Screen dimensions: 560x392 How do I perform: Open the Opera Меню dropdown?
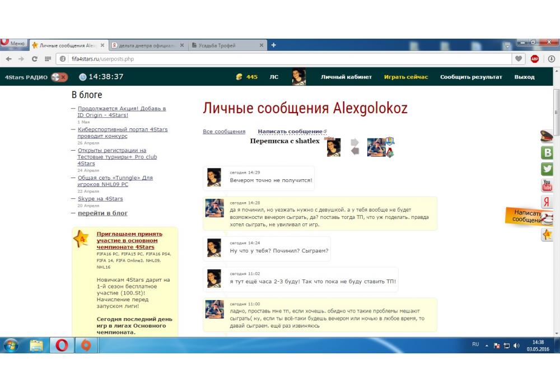tap(13, 44)
